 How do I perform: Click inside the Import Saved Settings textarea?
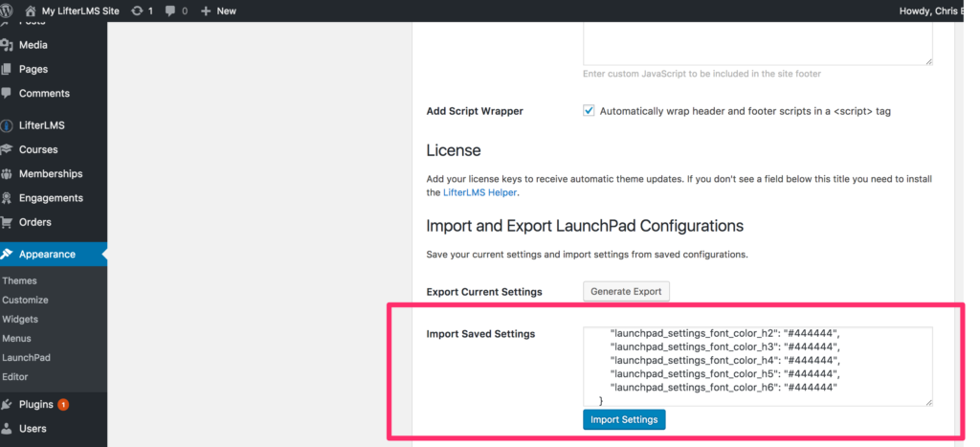(758, 367)
